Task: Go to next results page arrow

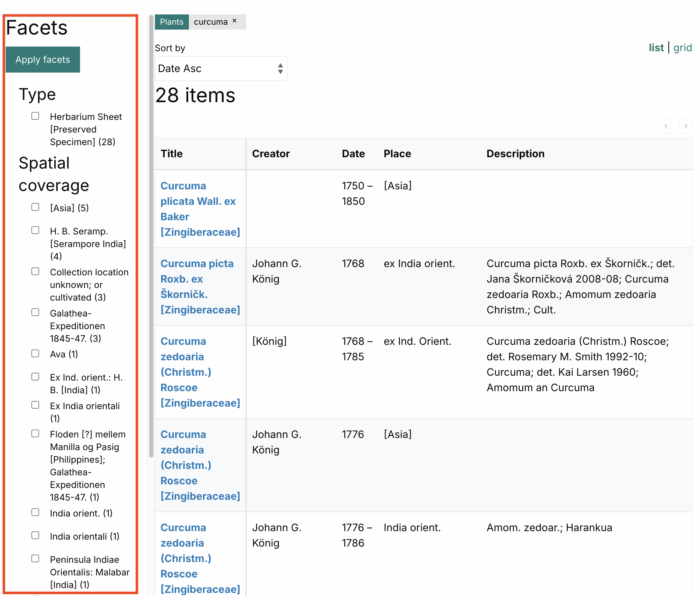Action: pyautogui.click(x=686, y=126)
